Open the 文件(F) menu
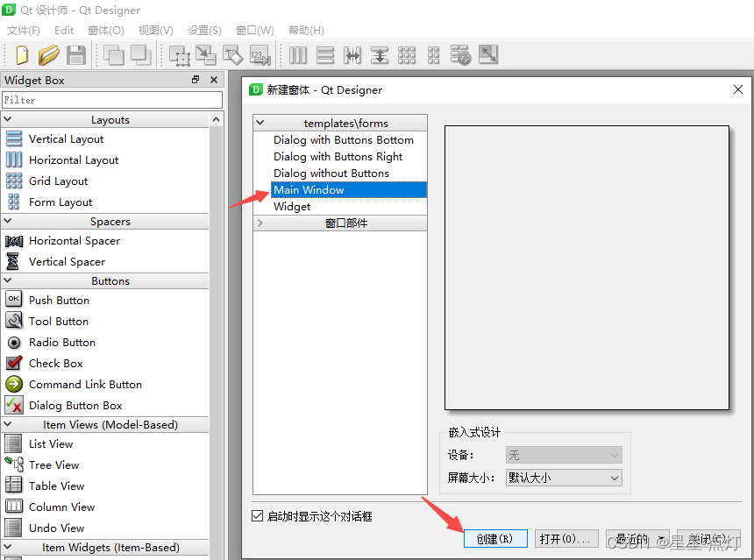Screen dimensions: 754x560 point(23,31)
